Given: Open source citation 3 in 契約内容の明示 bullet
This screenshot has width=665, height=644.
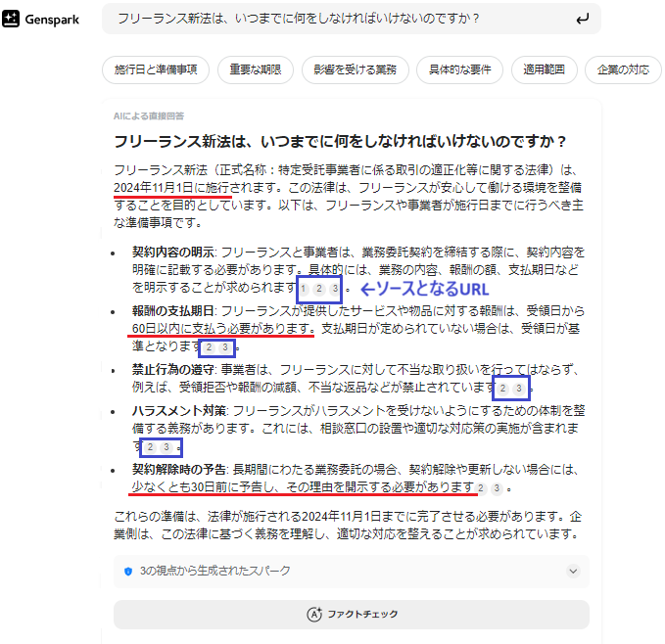Looking at the screenshot, I should [x=334, y=289].
